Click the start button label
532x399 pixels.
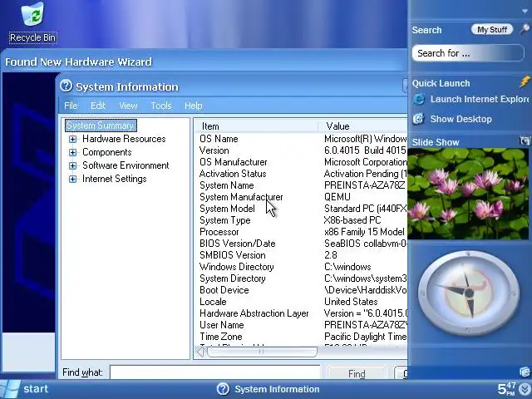pos(36,389)
